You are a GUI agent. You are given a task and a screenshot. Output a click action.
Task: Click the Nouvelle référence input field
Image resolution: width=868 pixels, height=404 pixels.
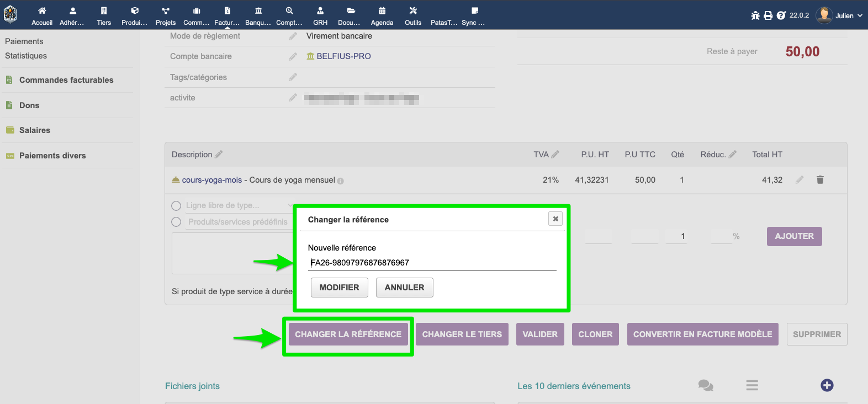[x=432, y=263]
